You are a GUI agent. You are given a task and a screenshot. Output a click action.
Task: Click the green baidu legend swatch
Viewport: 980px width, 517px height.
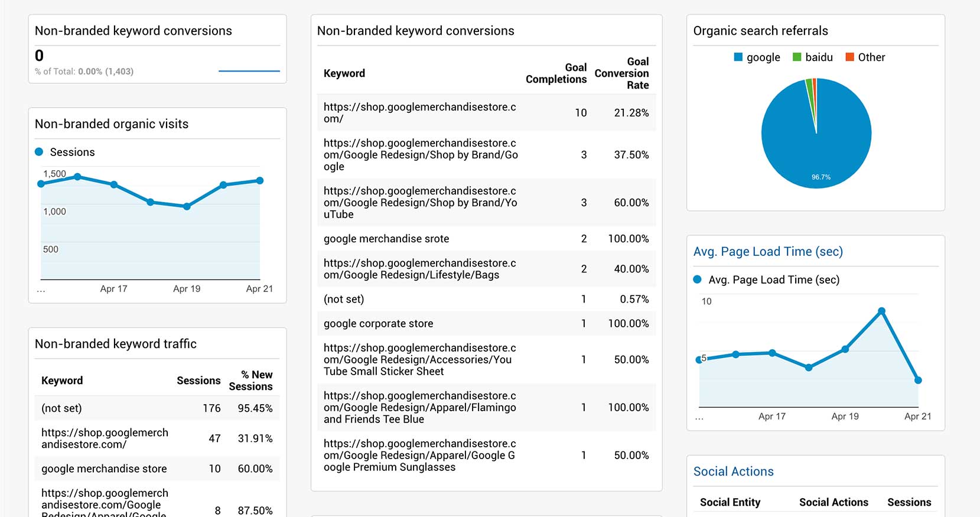(x=797, y=57)
